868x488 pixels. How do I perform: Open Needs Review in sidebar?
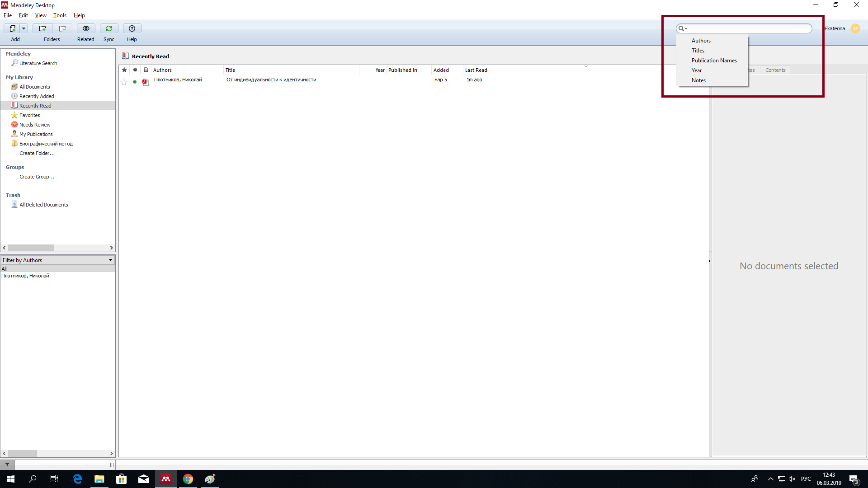tap(35, 125)
